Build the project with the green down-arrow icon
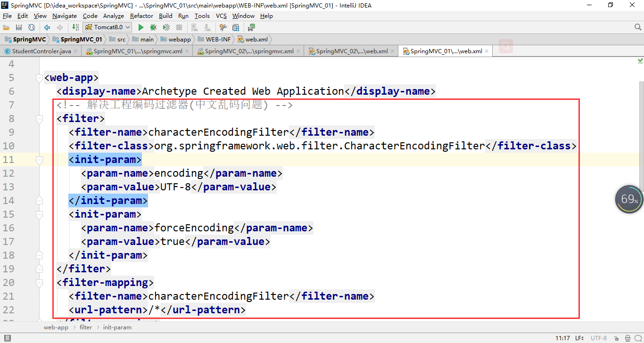The width and height of the screenshot is (644, 343). tap(76, 27)
